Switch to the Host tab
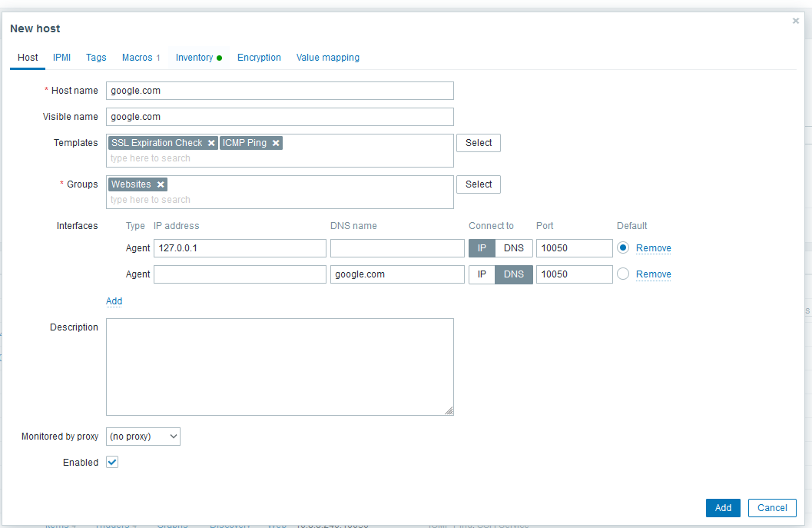This screenshot has height=528, width=812. pyautogui.click(x=28, y=58)
